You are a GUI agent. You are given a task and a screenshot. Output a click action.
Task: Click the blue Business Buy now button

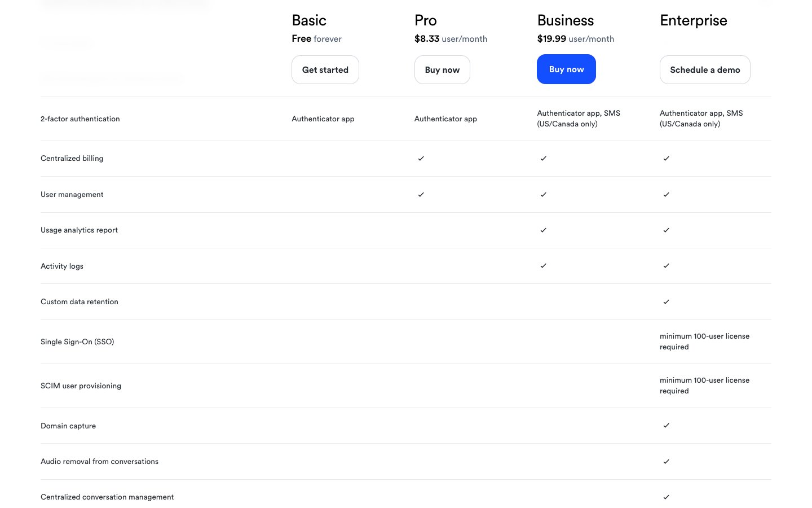pos(566,69)
